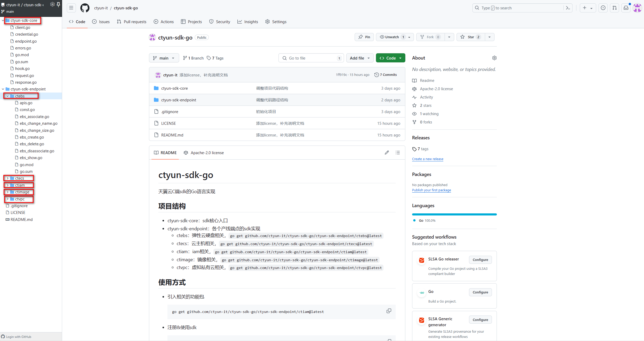This screenshot has width=644, height=341.
Task: Click the Go language bar
Action: pyautogui.click(x=454, y=214)
